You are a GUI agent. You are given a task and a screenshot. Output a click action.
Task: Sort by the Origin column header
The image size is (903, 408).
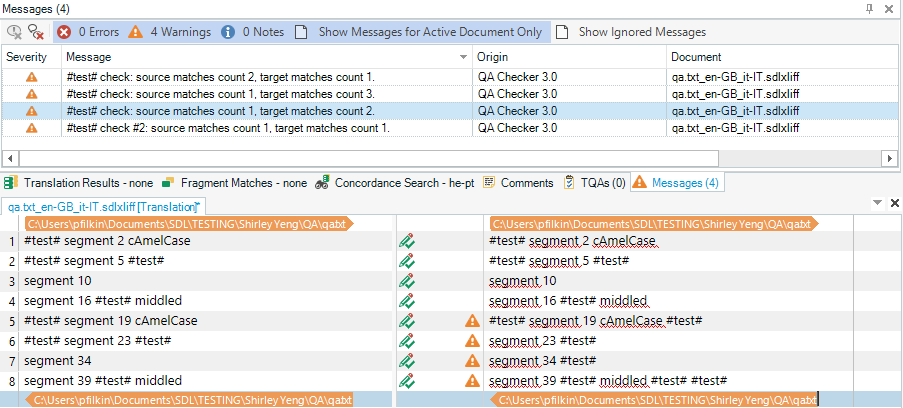pyautogui.click(x=570, y=57)
